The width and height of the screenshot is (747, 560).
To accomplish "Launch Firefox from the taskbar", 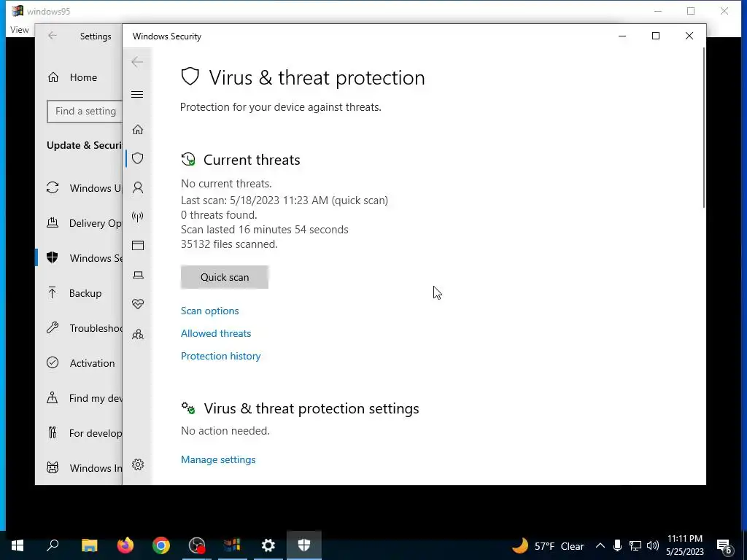I will [x=125, y=545].
